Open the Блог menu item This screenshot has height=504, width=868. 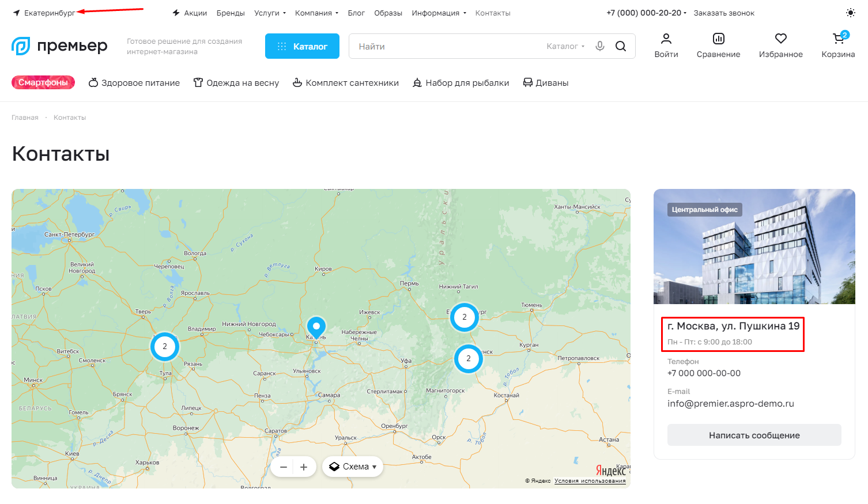356,13
